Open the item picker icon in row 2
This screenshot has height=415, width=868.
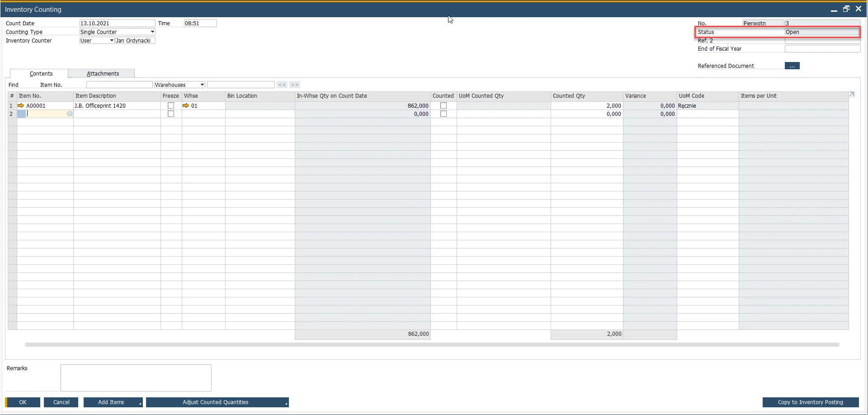tap(70, 114)
